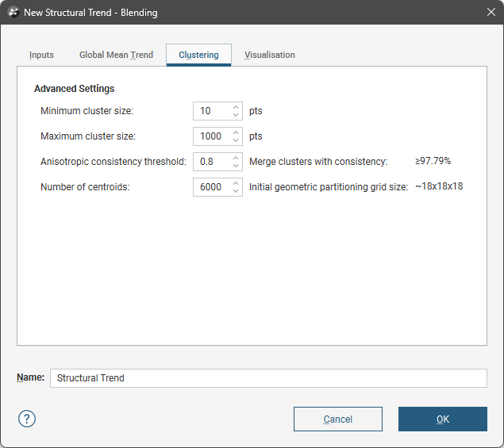Click the number of centroids field
Image resolution: width=504 pixels, height=448 pixels.
coord(211,187)
